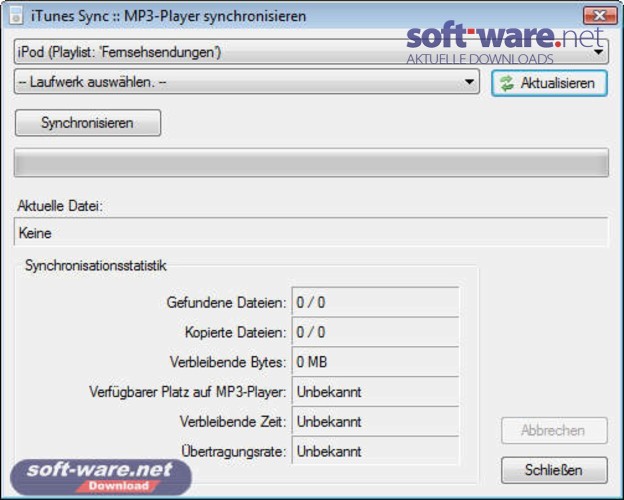The image size is (624, 500).
Task: Click the 'Gefundene Dateien:' label
Action: point(226,303)
